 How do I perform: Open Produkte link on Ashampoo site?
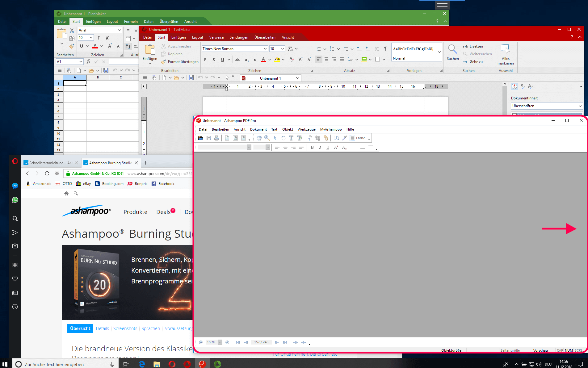(x=135, y=212)
